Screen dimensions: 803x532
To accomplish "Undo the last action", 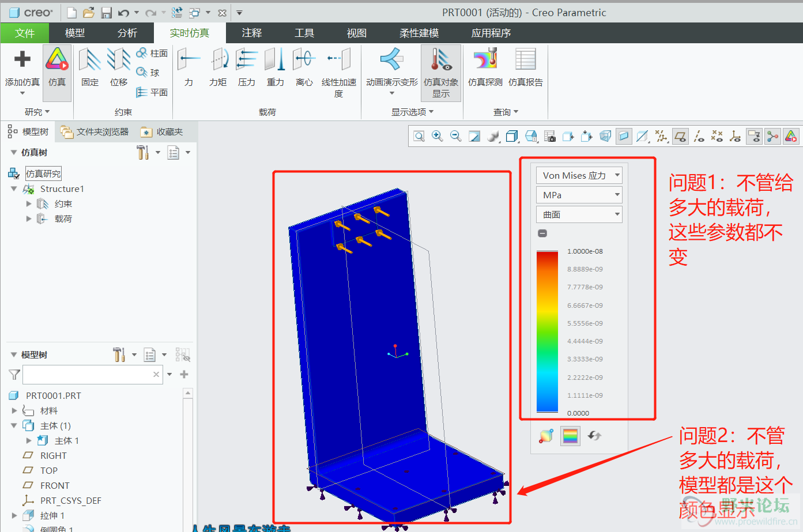I will click(x=123, y=12).
